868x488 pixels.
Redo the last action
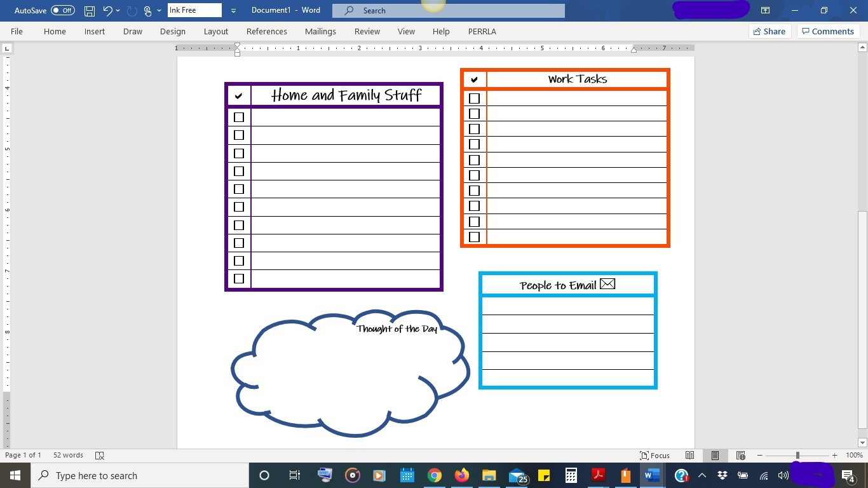pos(130,10)
